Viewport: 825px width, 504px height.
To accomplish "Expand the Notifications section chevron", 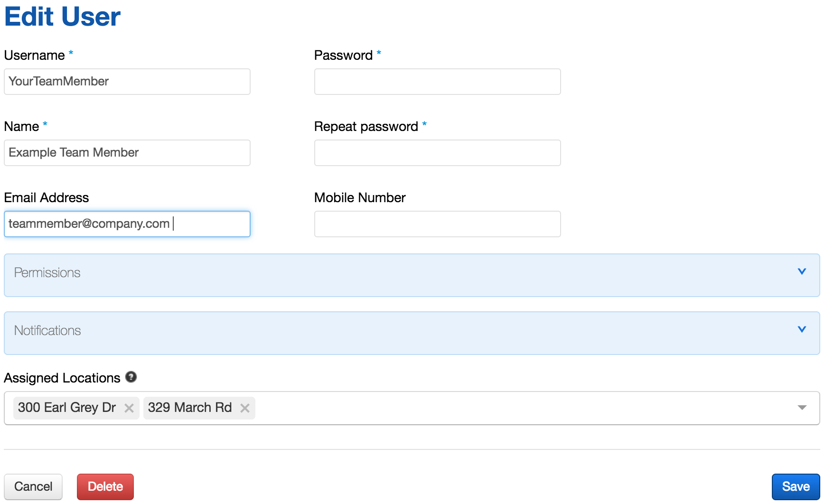I will 802,329.
